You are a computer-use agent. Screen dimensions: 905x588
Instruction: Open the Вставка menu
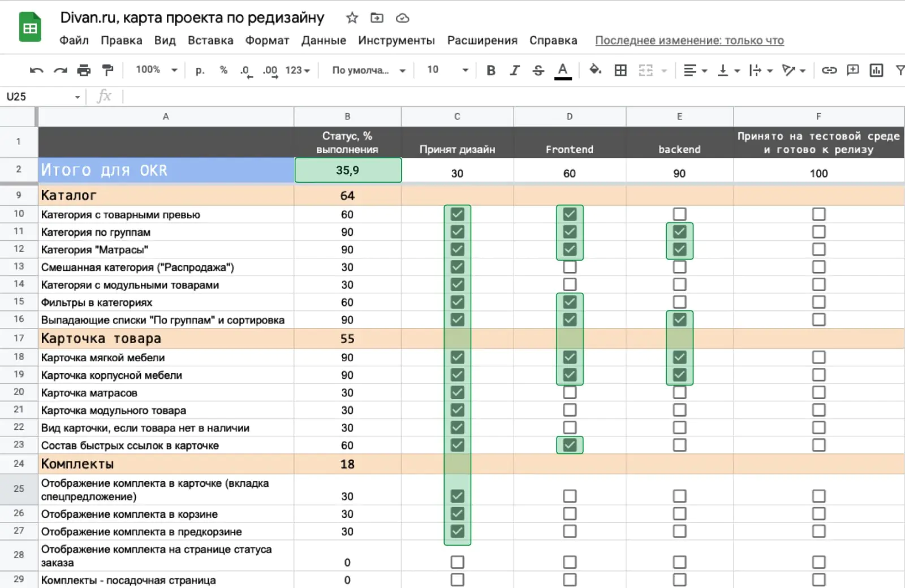pos(210,40)
